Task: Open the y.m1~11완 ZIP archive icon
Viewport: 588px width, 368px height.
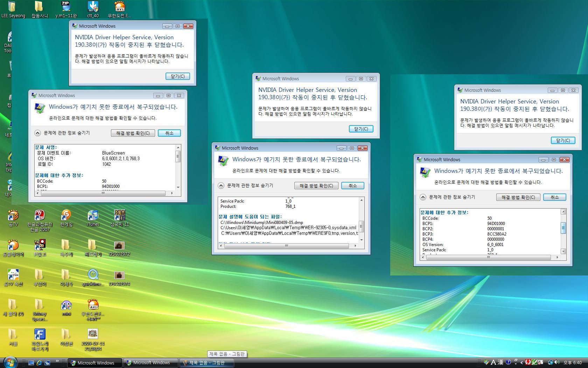Action: [66, 9]
